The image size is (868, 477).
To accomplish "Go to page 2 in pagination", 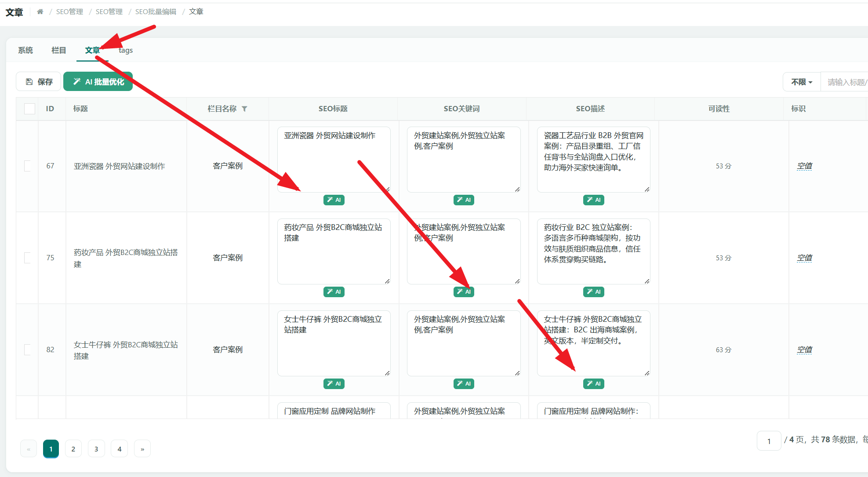I will coord(73,449).
